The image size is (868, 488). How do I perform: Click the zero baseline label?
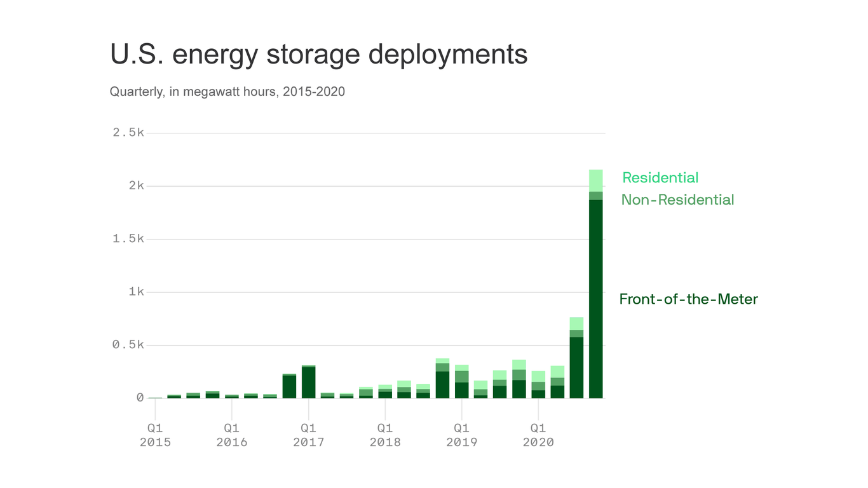click(x=141, y=397)
